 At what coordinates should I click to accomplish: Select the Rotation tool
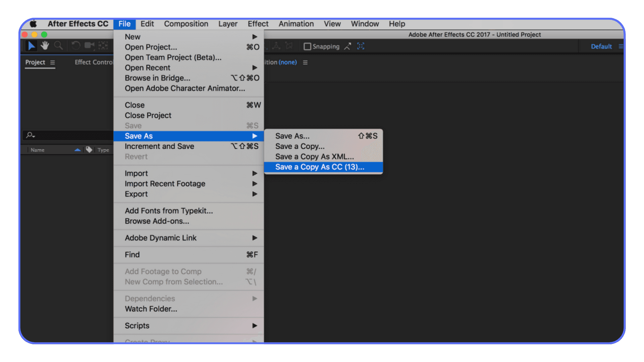[x=76, y=46]
